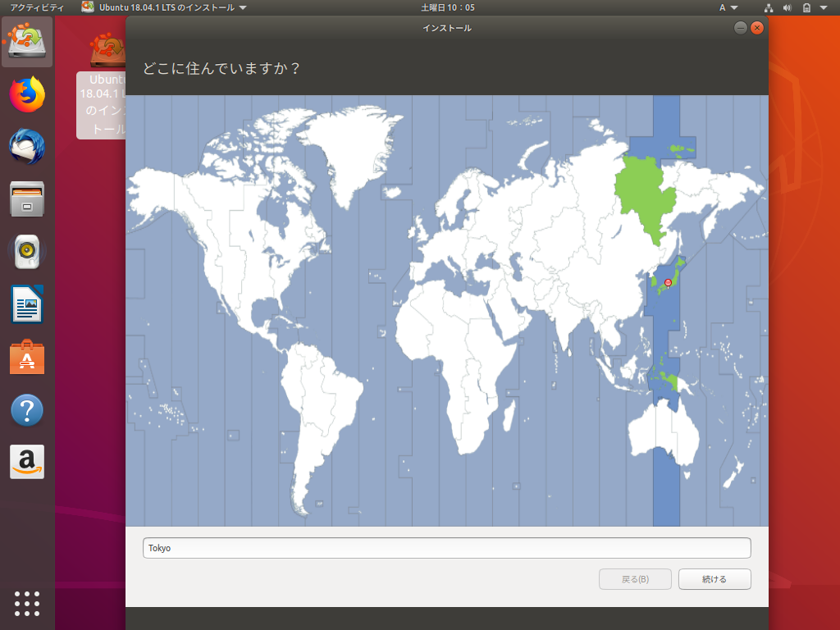Click the Tokyo location text field
The image size is (840, 630).
(447, 548)
